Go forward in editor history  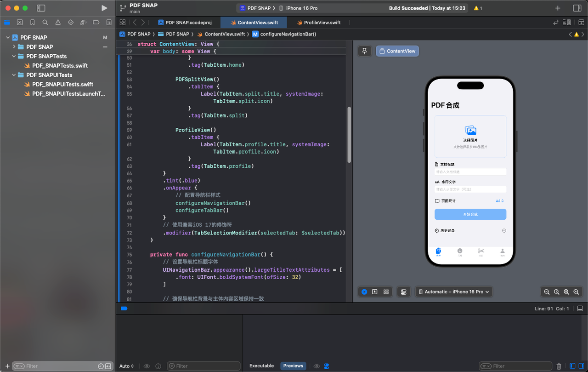tap(143, 22)
